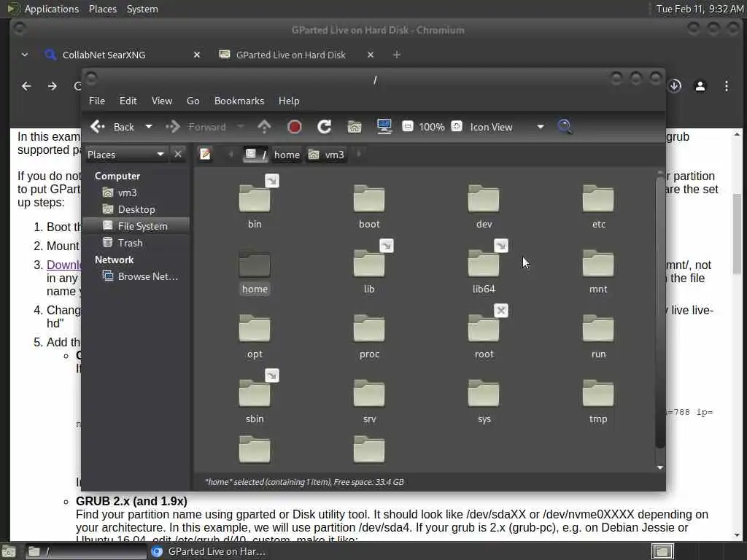Viewport: 747px width, 560px height.
Task: Open a new Chromium tab
Action: pos(396,55)
